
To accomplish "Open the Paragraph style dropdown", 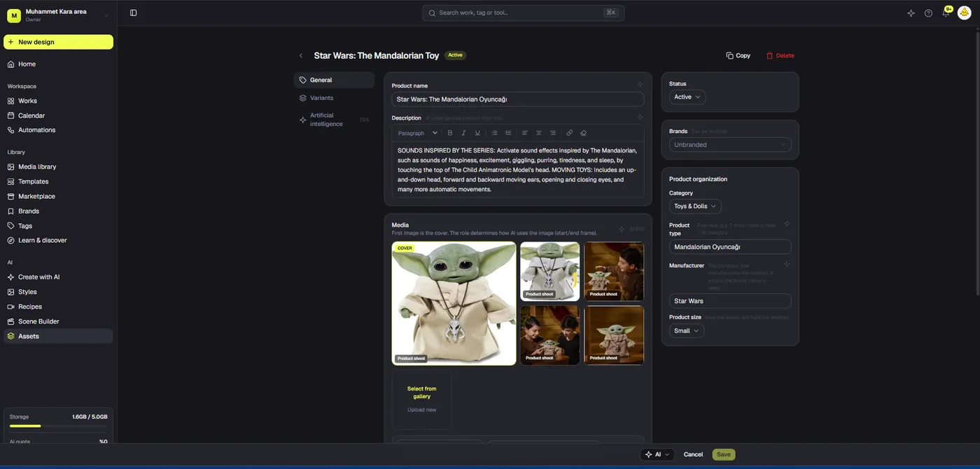I will [x=417, y=133].
